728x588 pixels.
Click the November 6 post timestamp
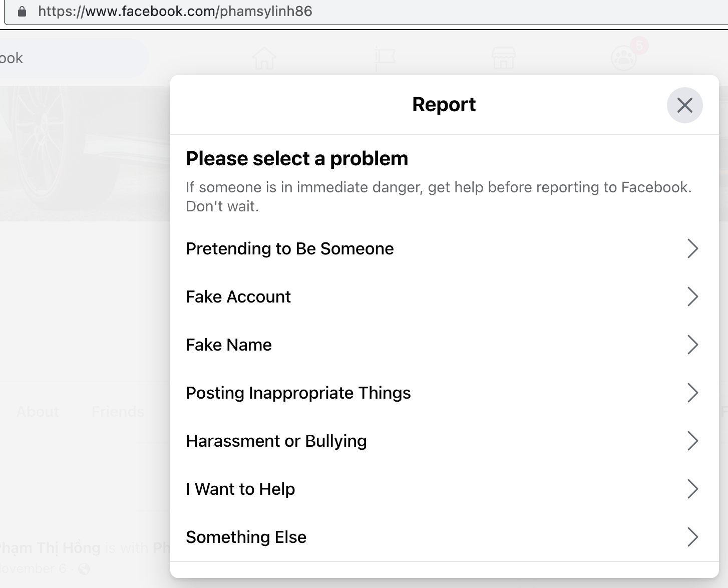33,569
